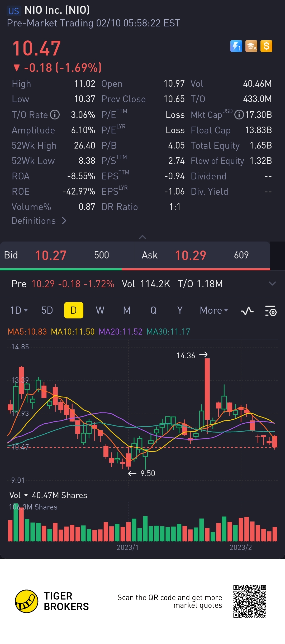Tap the blue lightning bolt icon
285x644 pixels.
[236, 46]
